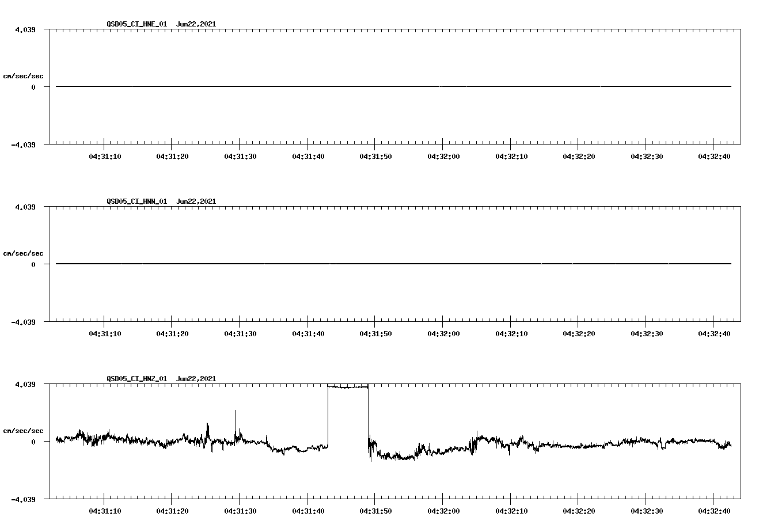Image resolution: width=782 pixels, height=532 pixels.
Task: Click 04:31:10 time label under HNN plot
Action: click(x=104, y=333)
